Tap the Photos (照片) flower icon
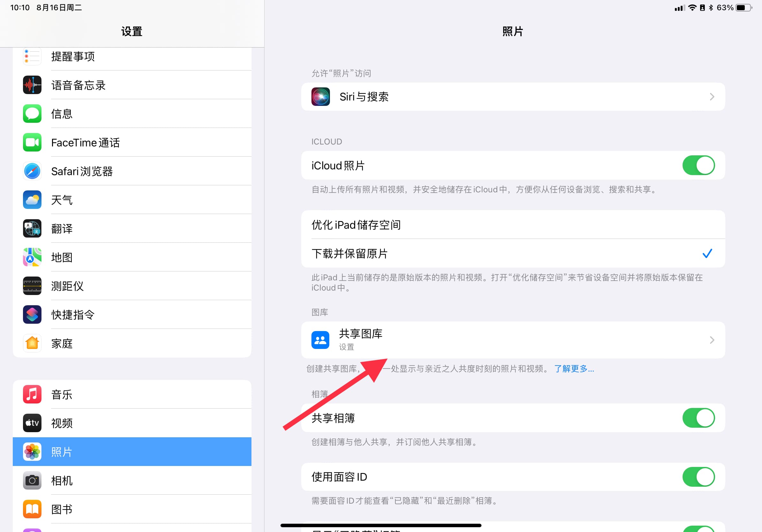The height and width of the screenshot is (532, 762). click(32, 452)
